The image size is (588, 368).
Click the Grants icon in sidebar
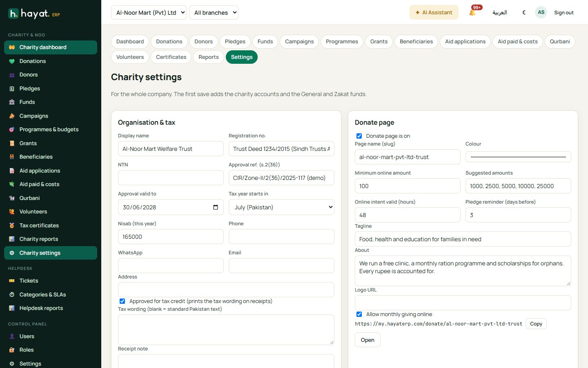pyautogui.click(x=12, y=144)
